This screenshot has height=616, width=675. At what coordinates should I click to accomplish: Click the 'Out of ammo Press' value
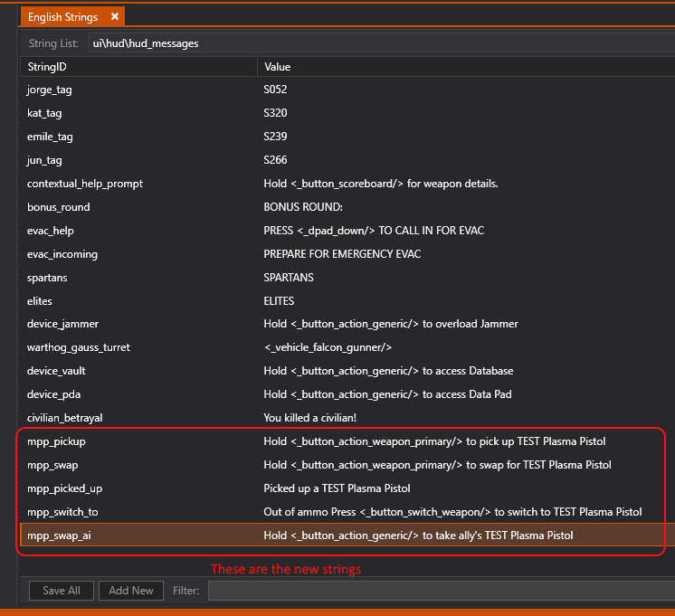(452, 512)
